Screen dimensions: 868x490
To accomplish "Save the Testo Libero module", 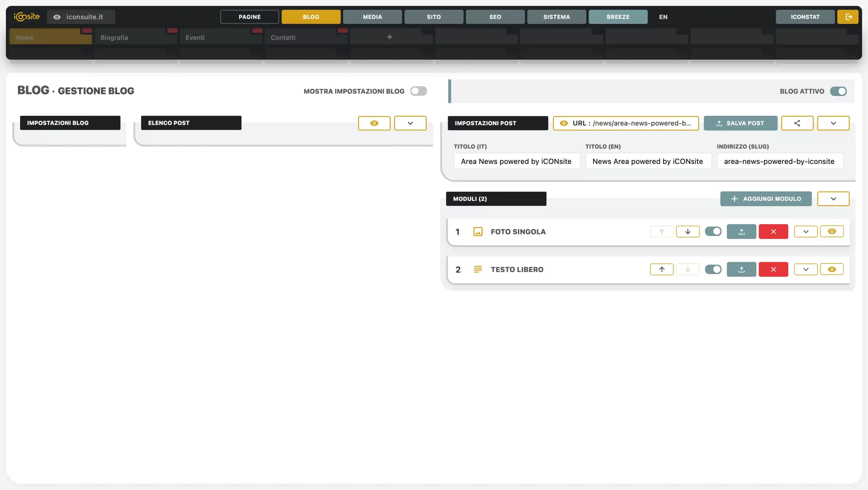I will pos(741,269).
